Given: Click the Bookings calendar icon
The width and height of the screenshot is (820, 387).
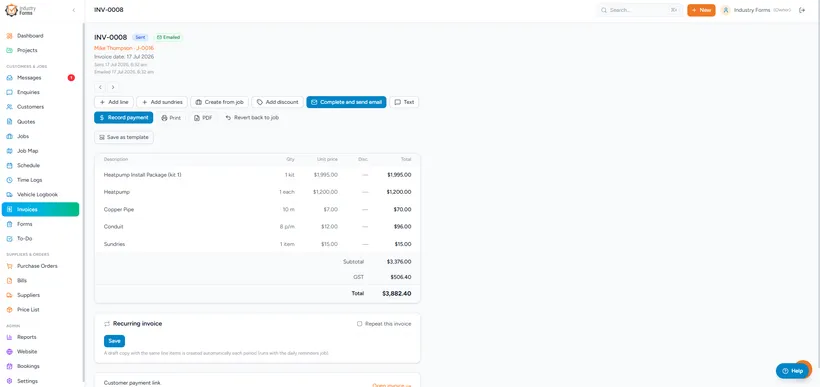Looking at the screenshot, I should [x=9, y=366].
